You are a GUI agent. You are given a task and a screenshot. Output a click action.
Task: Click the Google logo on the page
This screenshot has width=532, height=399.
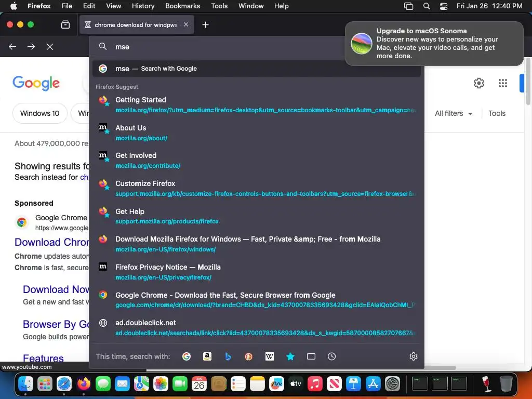36,83
